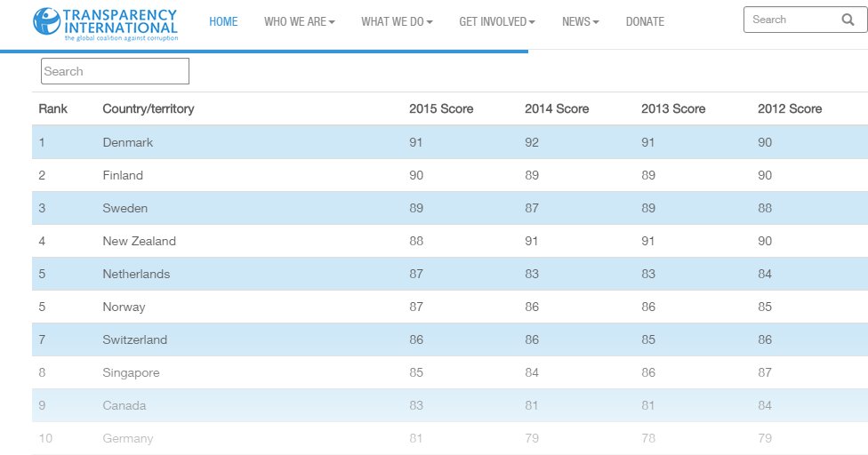Click Netherlands' 2015 score of 87
The image size is (868, 455).
click(x=416, y=274)
